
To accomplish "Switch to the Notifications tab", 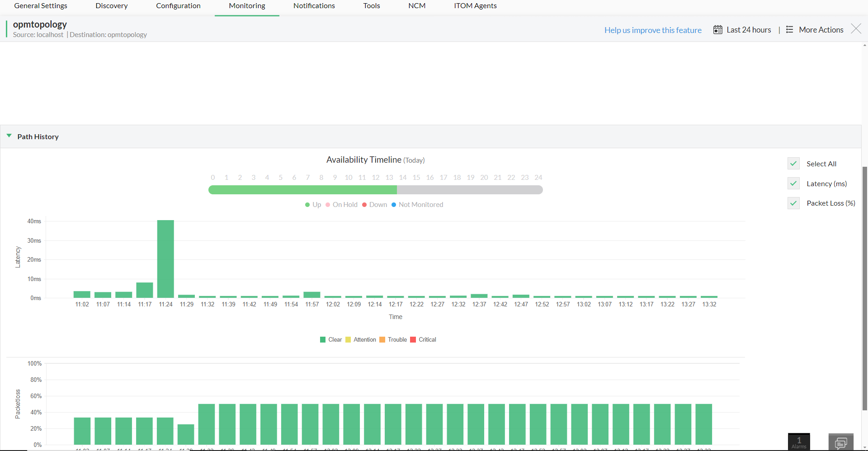I will [314, 6].
